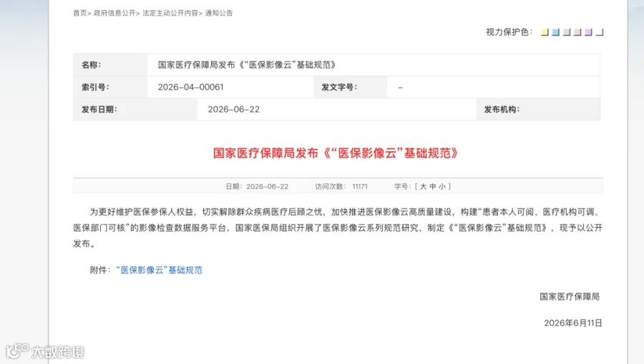Set font size to 大
Image resolution: width=644 pixels, height=364 pixels.
pyautogui.click(x=423, y=186)
